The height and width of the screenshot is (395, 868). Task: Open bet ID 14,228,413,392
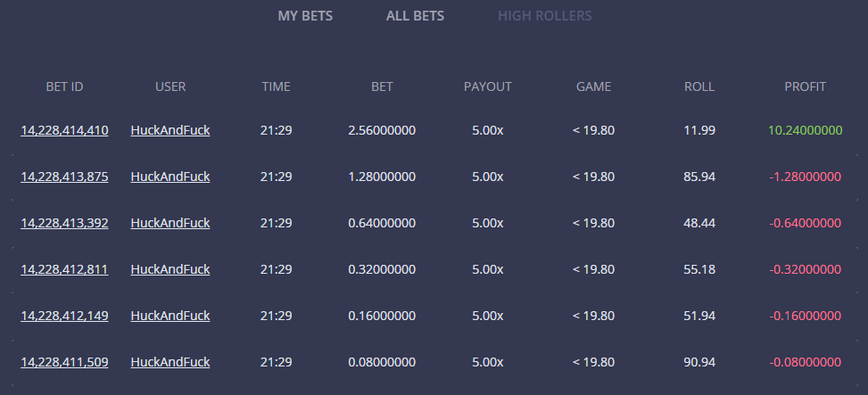[64, 223]
